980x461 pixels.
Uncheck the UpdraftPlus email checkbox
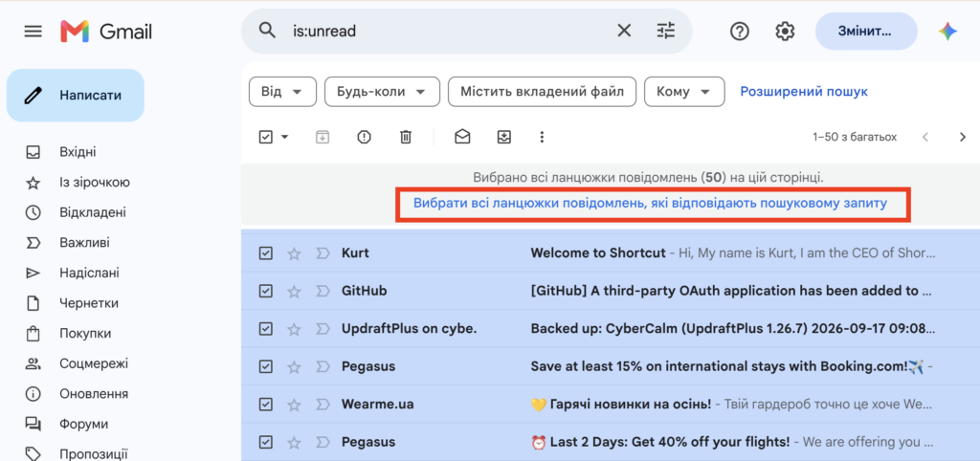pyautogui.click(x=266, y=329)
